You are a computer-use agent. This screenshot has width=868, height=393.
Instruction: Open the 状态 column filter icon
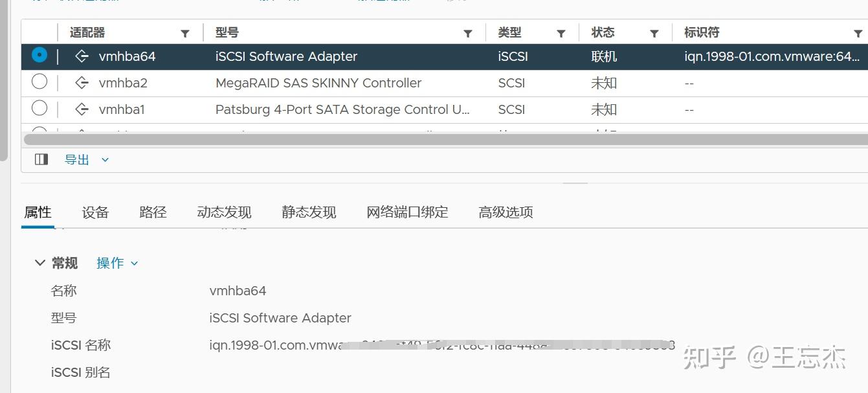click(654, 32)
